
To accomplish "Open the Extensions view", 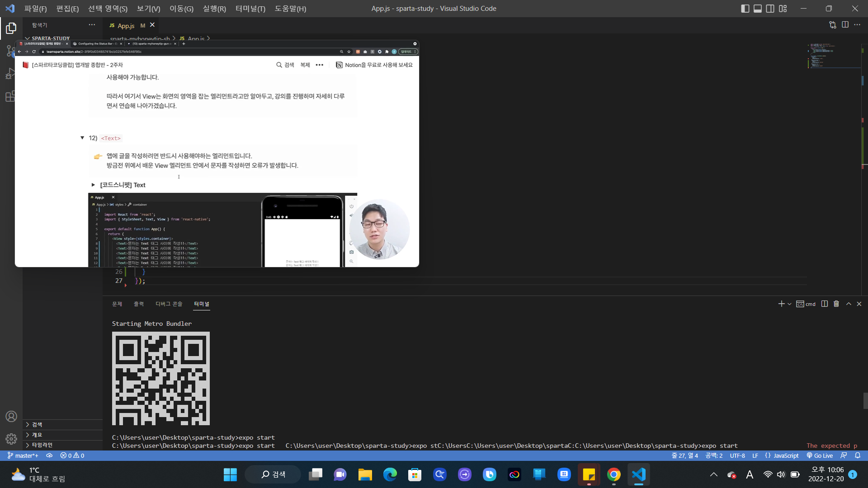I will [x=10, y=96].
